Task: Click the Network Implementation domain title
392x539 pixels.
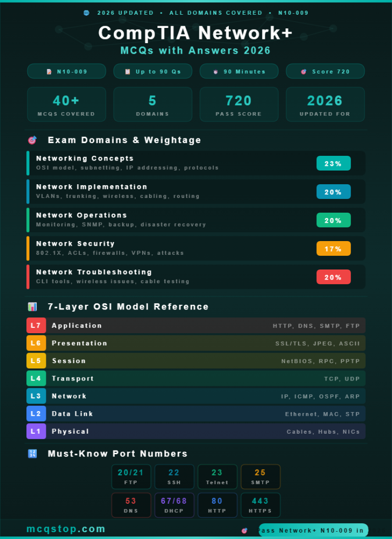Action: point(92,187)
